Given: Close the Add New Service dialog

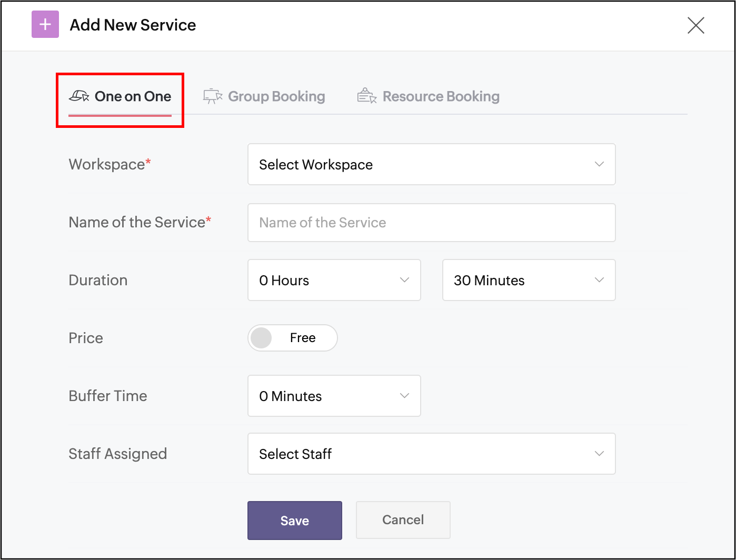Looking at the screenshot, I should (695, 25).
